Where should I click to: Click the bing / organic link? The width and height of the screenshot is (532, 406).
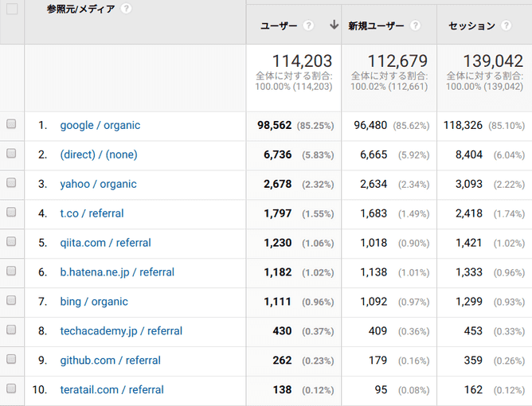tap(94, 302)
